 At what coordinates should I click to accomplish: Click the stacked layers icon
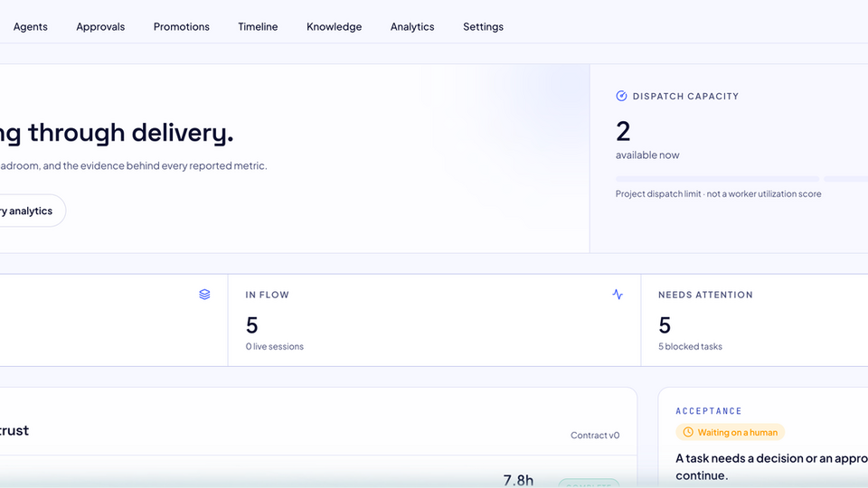click(x=205, y=295)
